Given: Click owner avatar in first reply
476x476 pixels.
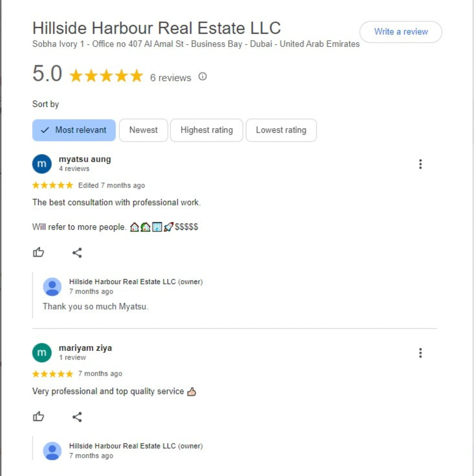Looking at the screenshot, I should (52, 287).
